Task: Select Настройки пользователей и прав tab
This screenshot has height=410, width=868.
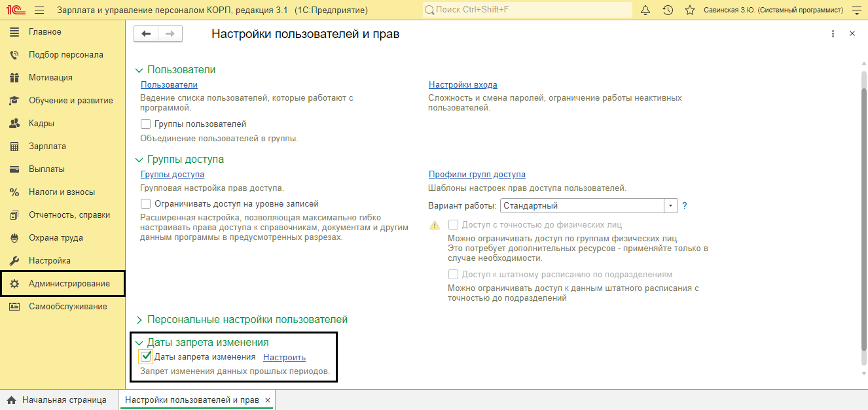Action: point(192,400)
